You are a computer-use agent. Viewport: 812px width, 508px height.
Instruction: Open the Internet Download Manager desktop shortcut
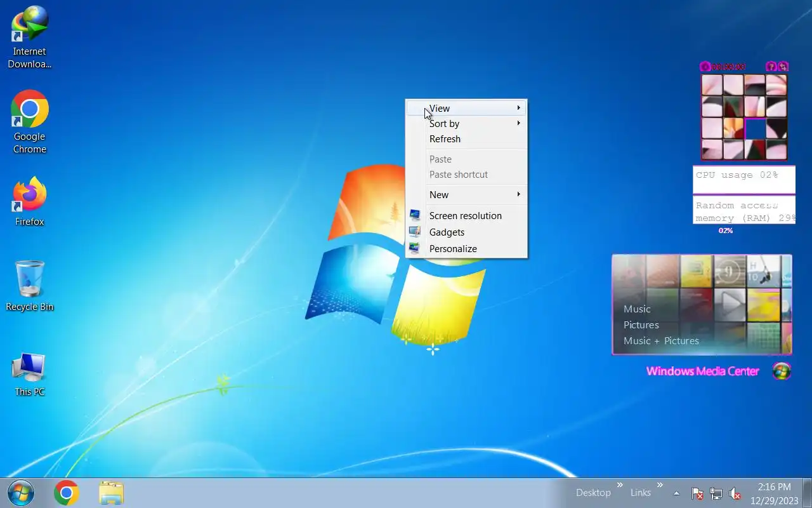(29, 37)
